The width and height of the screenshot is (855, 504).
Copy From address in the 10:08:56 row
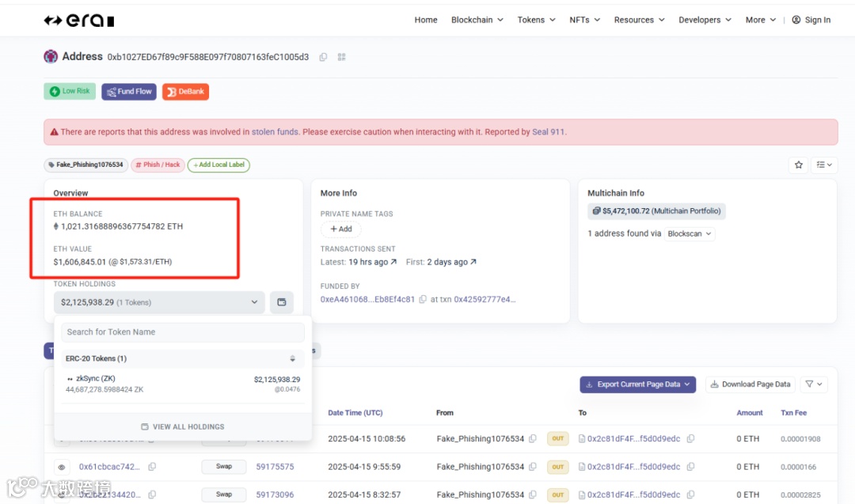533,438
